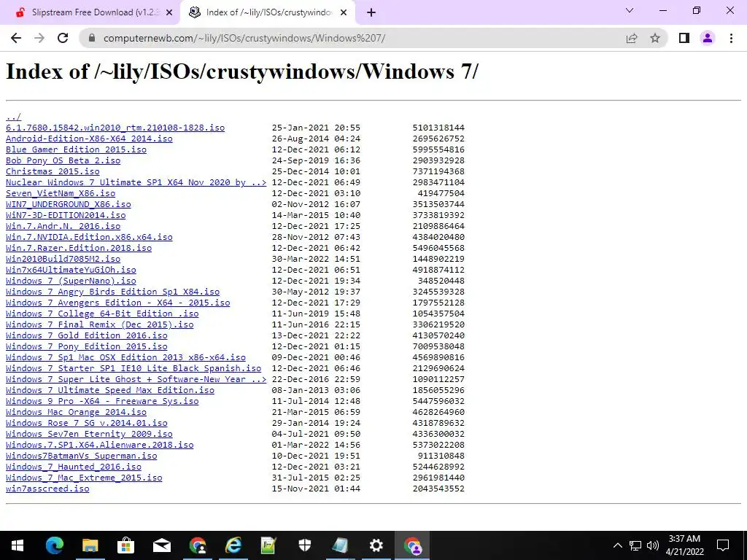Go back using the browser back arrow
This screenshot has height=560, width=747.
[16, 38]
